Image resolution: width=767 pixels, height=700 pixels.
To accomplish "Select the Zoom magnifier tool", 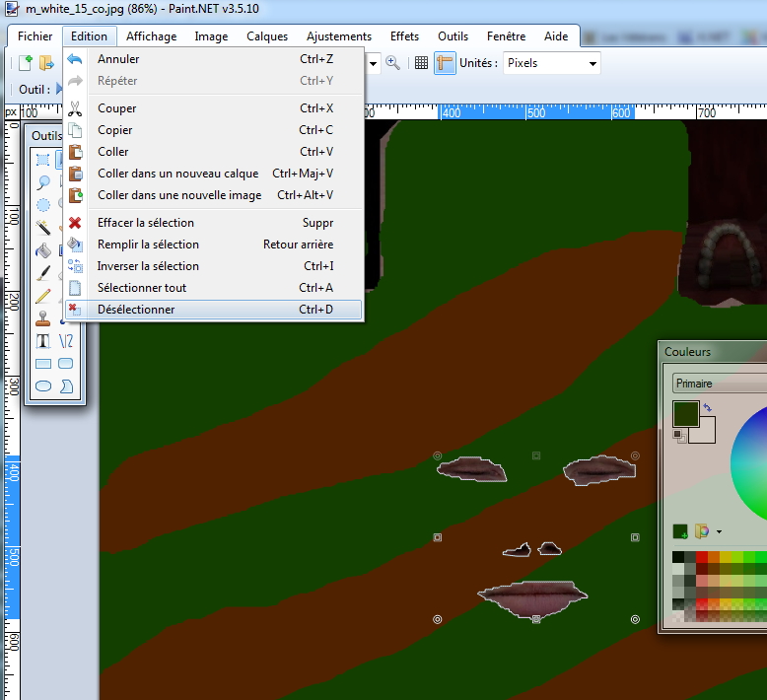I will click(x=43, y=182).
